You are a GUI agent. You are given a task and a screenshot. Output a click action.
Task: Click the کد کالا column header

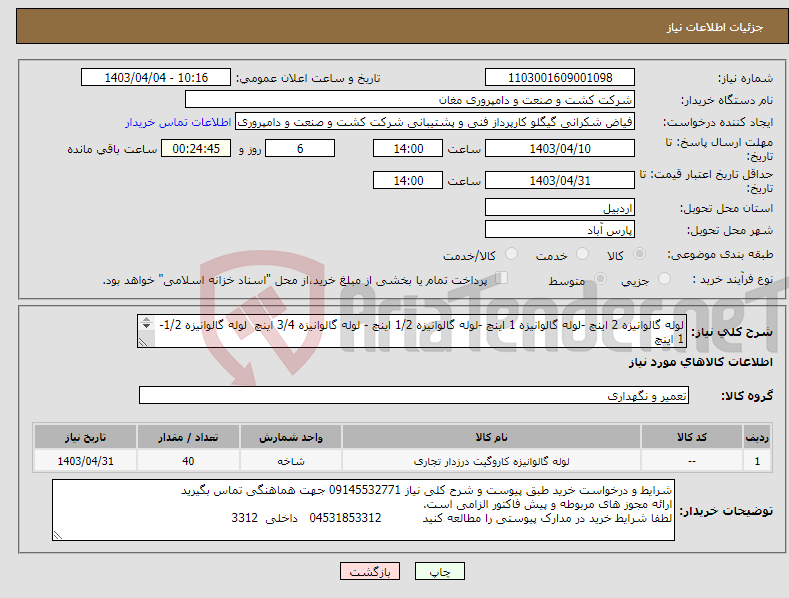point(692,437)
